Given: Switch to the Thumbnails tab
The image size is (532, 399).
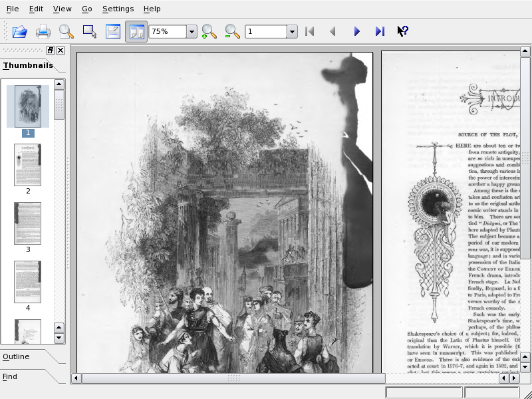Looking at the screenshot, I should (x=28, y=65).
